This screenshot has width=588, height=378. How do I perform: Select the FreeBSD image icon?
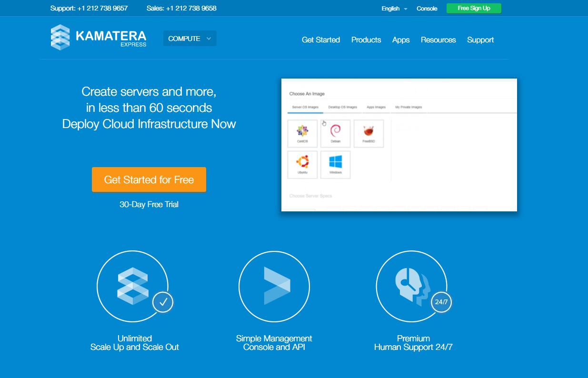click(369, 134)
